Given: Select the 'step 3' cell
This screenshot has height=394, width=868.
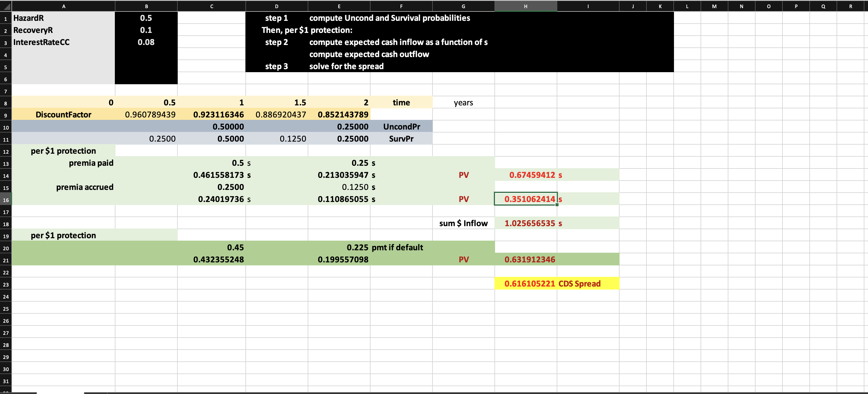Looking at the screenshot, I should coord(276,66).
